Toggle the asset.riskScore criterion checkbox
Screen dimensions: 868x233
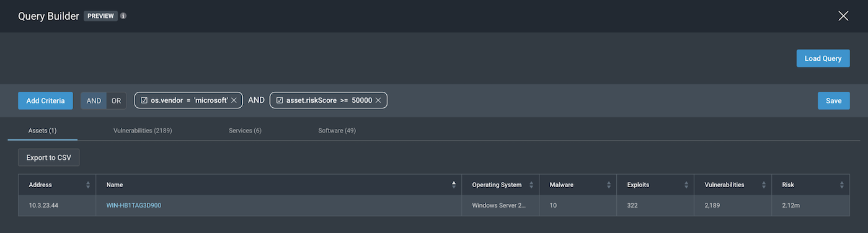pyautogui.click(x=280, y=100)
